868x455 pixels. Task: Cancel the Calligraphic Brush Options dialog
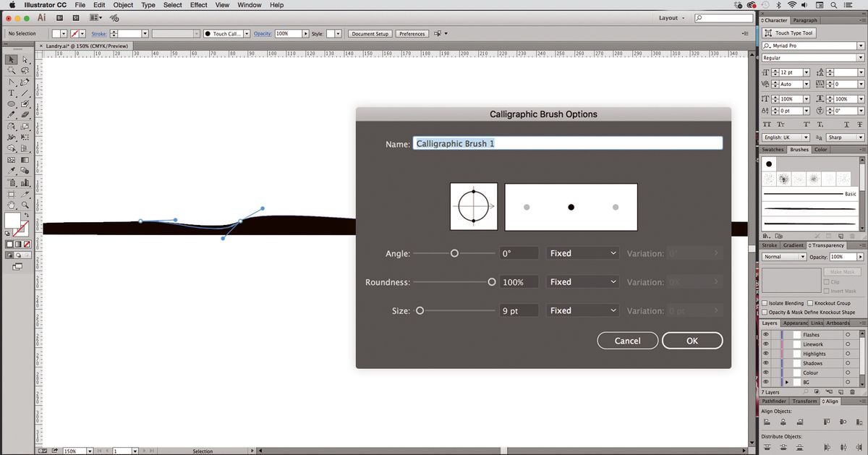click(627, 340)
